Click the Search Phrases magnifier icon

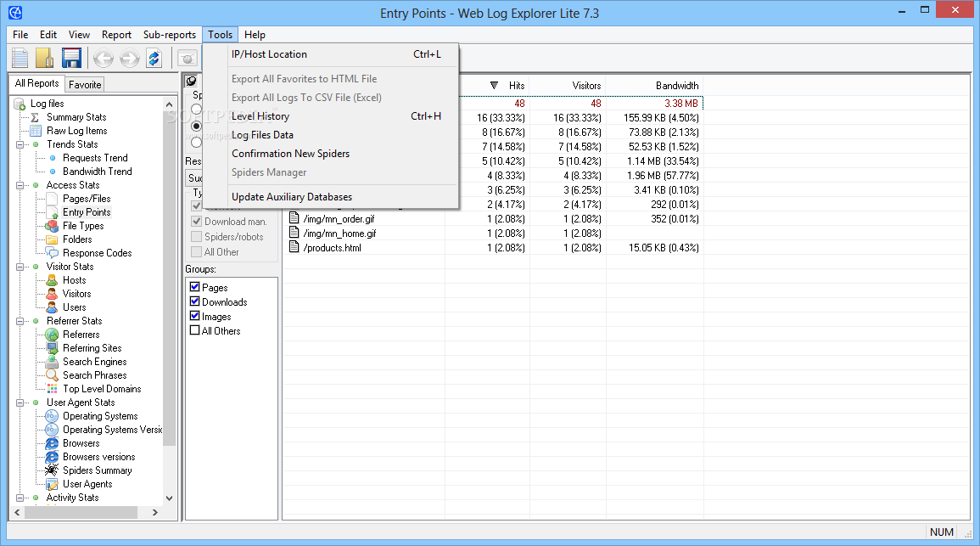point(53,375)
